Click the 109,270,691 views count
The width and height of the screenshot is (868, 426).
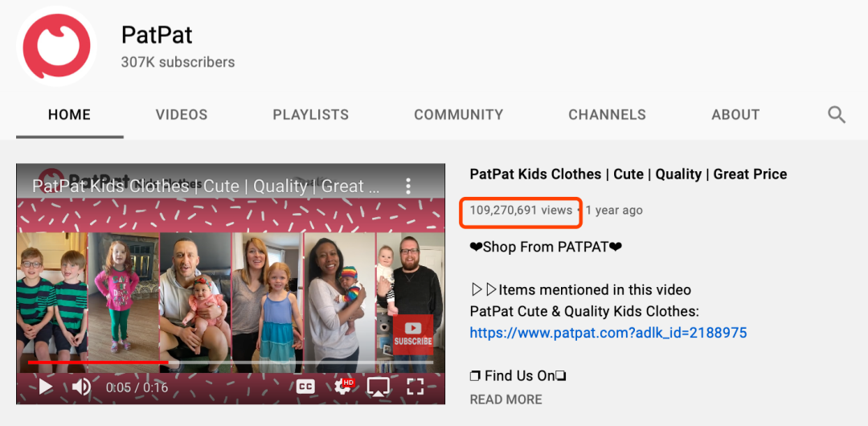pos(521,210)
